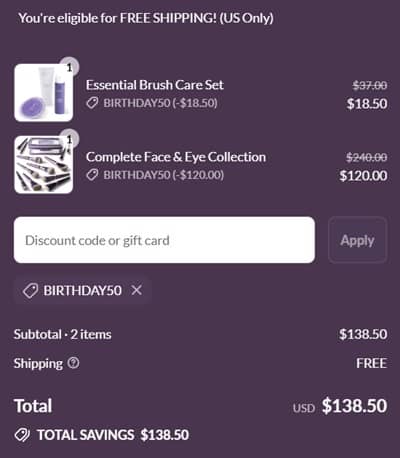Image resolution: width=400 pixels, height=458 pixels.
Task: Click the applied BIRTHDAY50 chip label
Action: pos(83,290)
